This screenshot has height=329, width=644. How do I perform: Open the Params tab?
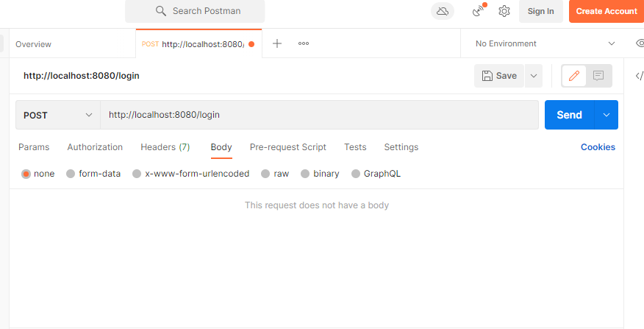tap(34, 147)
